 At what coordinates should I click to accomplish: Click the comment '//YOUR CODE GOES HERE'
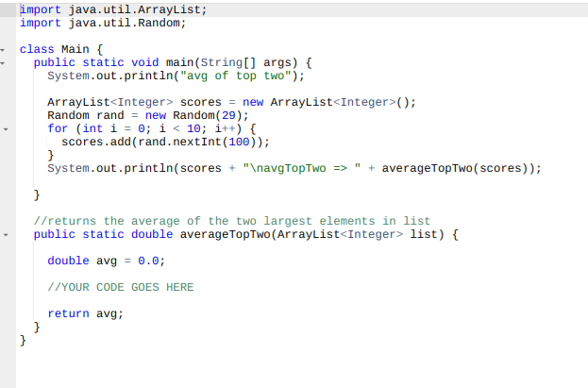pos(121,287)
